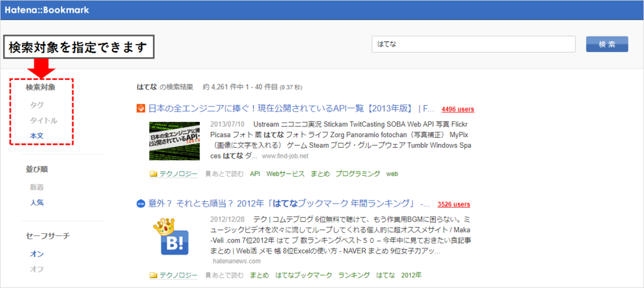Open the ランキング tag
The height and width of the screenshot is (288, 644).
coord(354,275)
